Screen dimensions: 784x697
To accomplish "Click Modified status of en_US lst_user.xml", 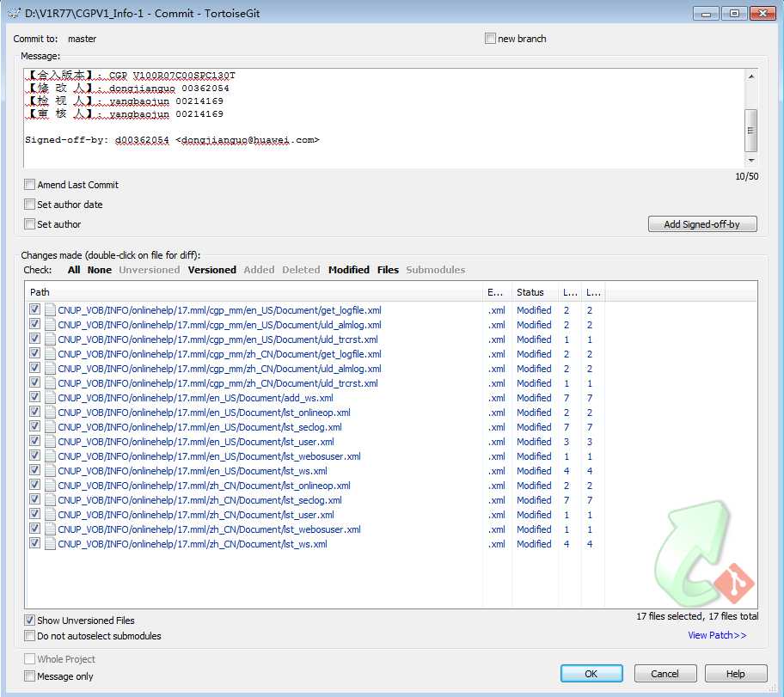I will (534, 442).
